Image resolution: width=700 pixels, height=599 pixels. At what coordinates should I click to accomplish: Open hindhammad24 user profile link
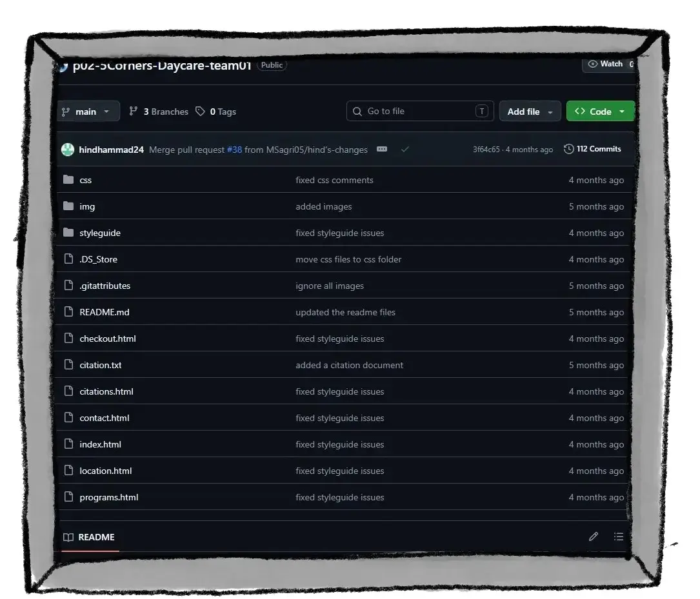click(x=111, y=150)
